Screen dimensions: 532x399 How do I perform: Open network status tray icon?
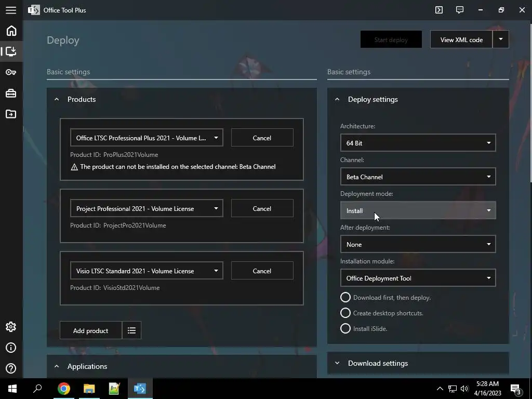click(x=453, y=389)
